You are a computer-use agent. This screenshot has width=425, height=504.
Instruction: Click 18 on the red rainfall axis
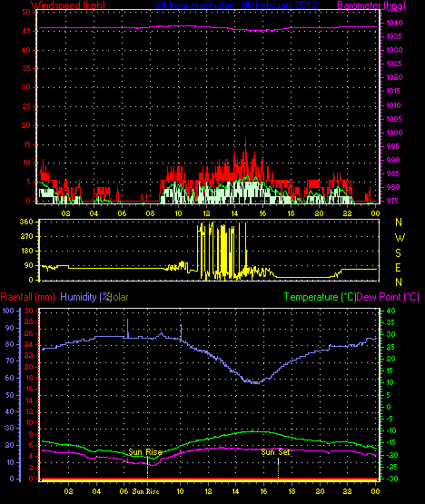click(29, 378)
